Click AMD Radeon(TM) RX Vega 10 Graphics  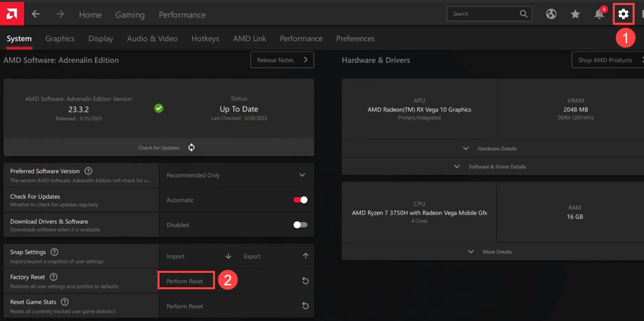point(419,110)
